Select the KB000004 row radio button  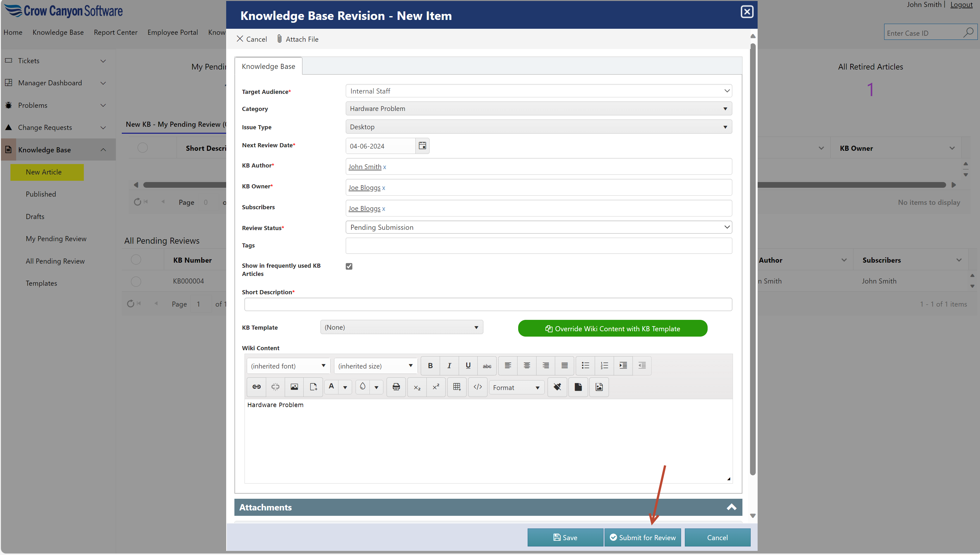(136, 281)
